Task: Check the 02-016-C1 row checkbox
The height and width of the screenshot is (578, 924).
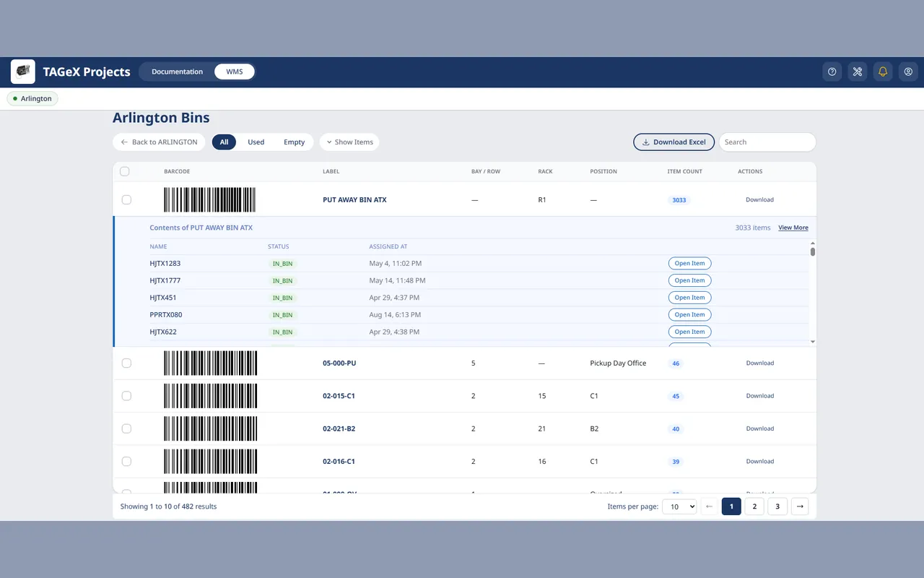Action: coord(126,461)
